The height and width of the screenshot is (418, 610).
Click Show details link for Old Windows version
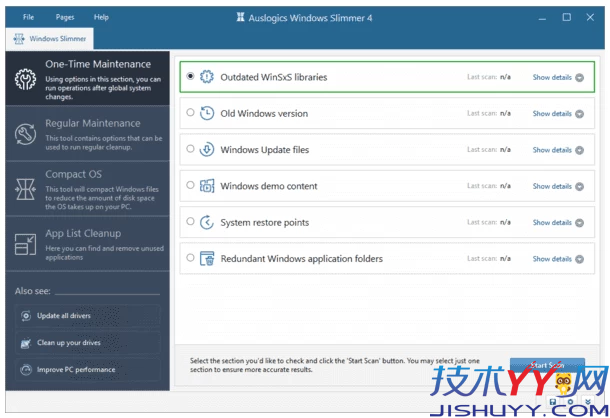point(552,114)
